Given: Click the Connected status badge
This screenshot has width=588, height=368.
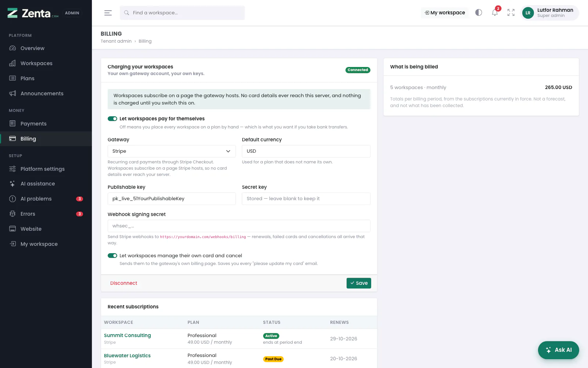Looking at the screenshot, I should [x=358, y=70].
